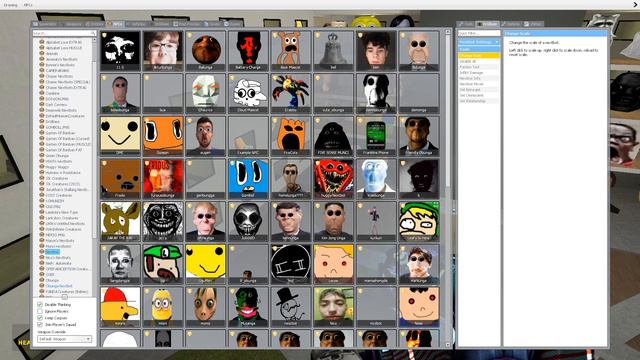Open the NPCs menu in top bar
The width and height of the screenshot is (640, 360).
pos(28,5)
